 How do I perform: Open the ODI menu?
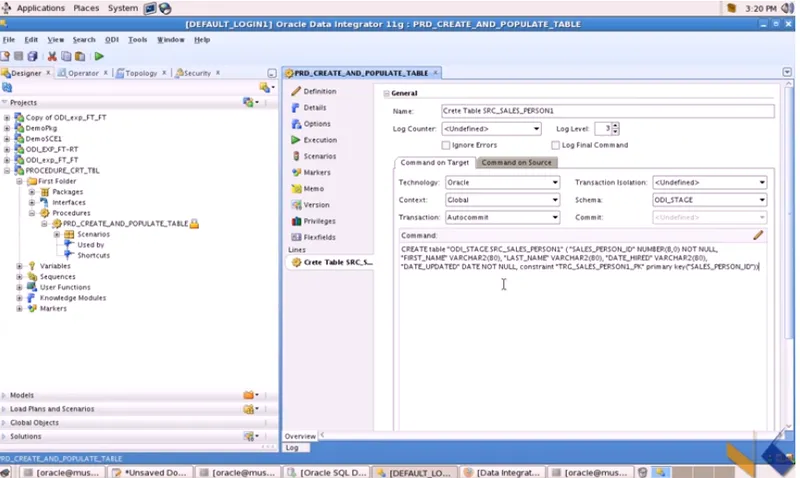pos(112,40)
